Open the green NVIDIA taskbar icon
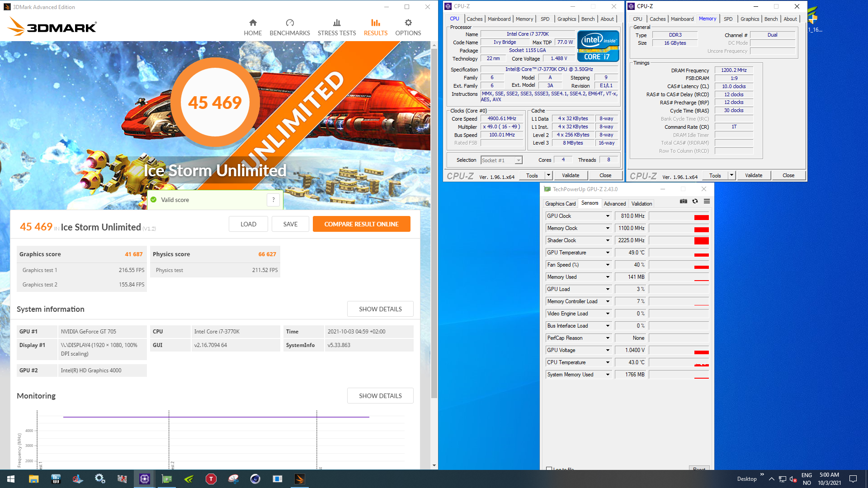Viewport: 868px width, 488px height. pyautogui.click(x=189, y=479)
